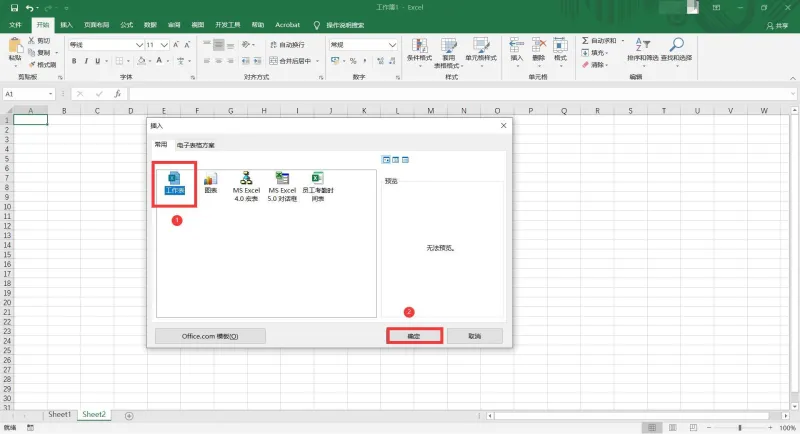Open the 公式 ribbon tab

pos(127,25)
